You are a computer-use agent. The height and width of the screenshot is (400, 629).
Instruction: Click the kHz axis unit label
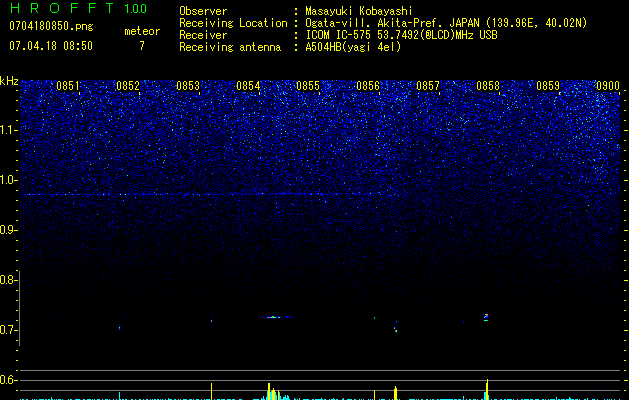(x=9, y=81)
